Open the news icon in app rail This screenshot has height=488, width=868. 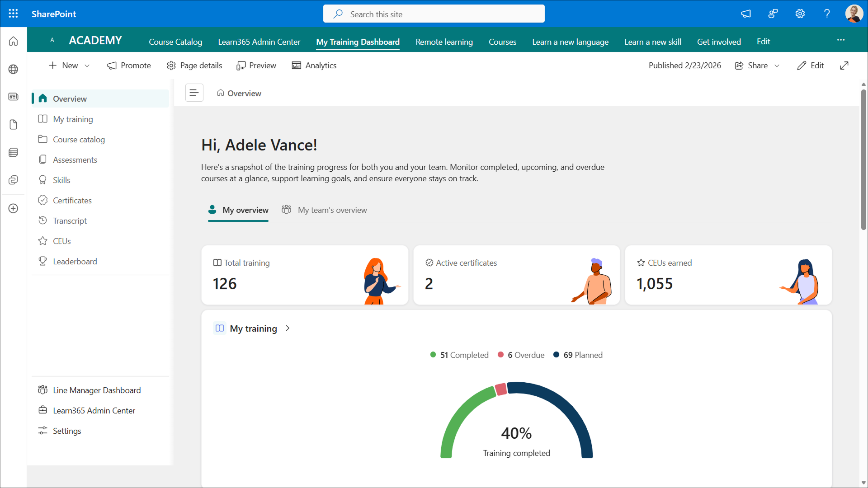coord(14,97)
